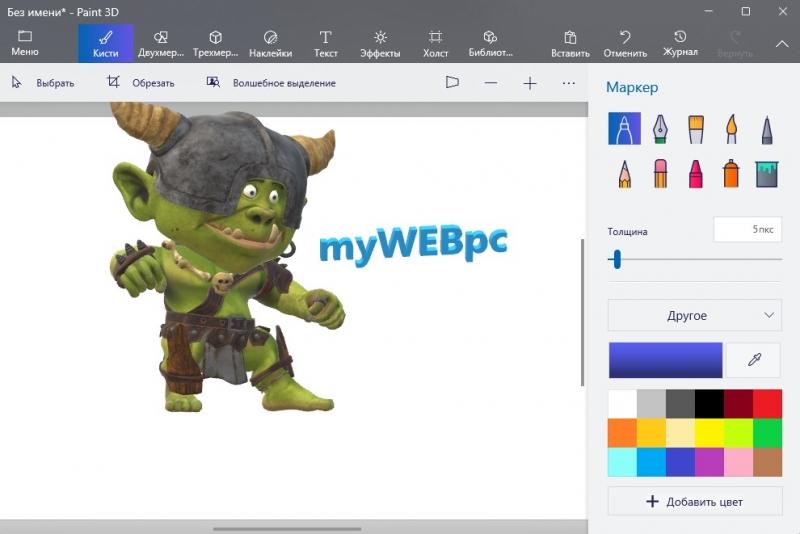Pick the green color swatch
The image size is (800, 534).
click(x=768, y=433)
